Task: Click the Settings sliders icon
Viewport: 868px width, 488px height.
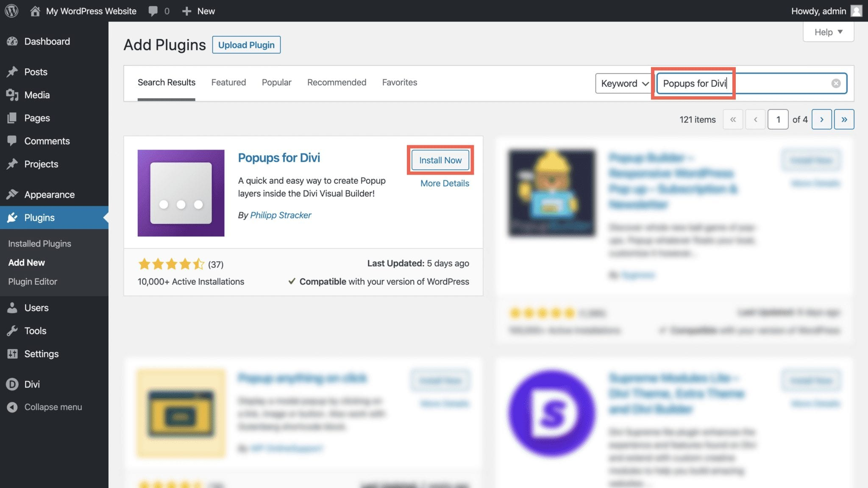Action: [12, 354]
